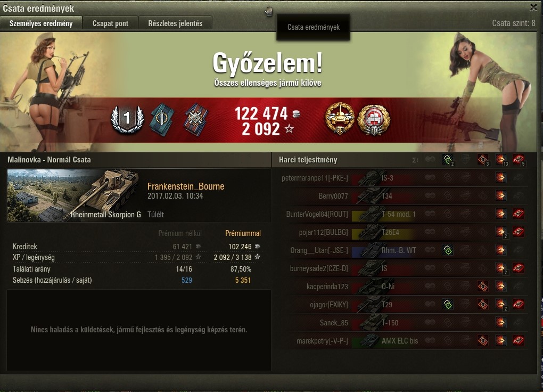Viewport: 543px width, 392px height.
Task: Click the first class mastery badge icon
Action: (x=127, y=119)
